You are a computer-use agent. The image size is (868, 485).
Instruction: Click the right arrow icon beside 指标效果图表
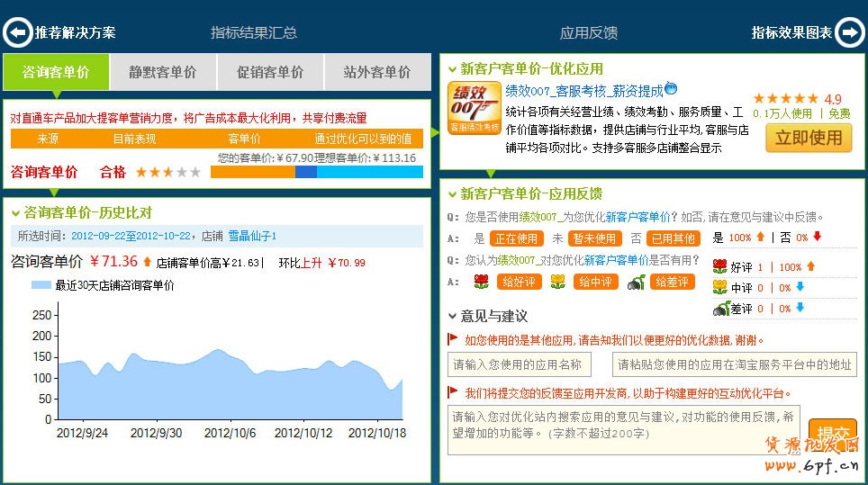[x=849, y=32]
